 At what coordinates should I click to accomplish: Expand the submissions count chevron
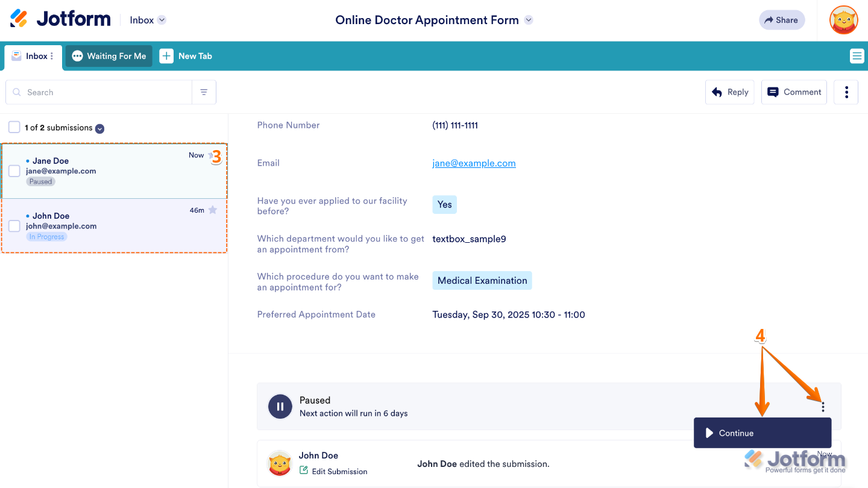click(x=99, y=128)
